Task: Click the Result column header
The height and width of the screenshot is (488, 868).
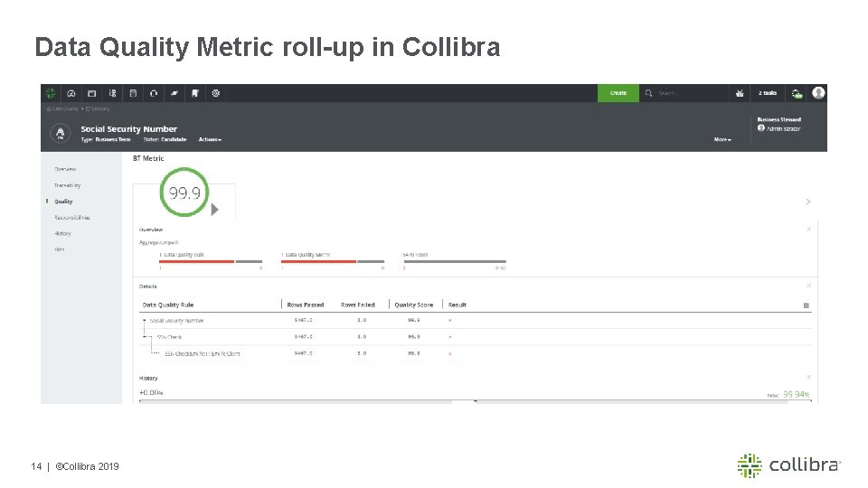Action: coord(458,305)
